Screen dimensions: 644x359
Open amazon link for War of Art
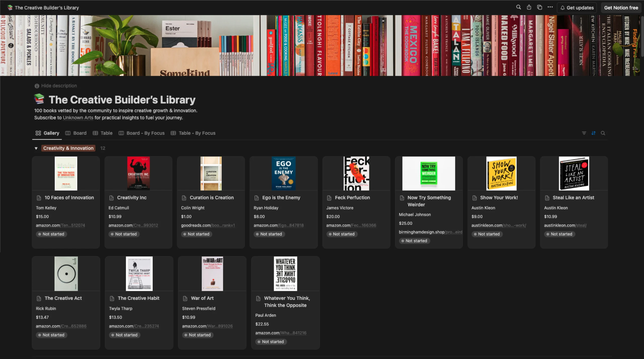click(207, 326)
